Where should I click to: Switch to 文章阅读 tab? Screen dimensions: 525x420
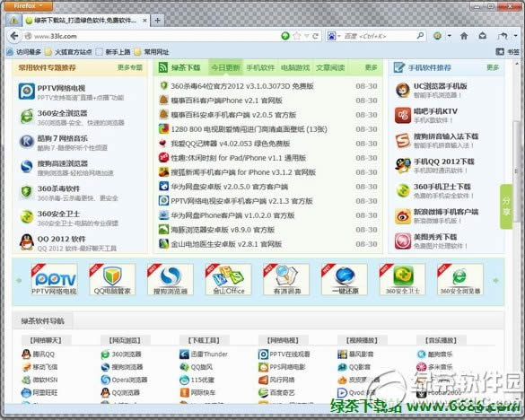pos(329,67)
